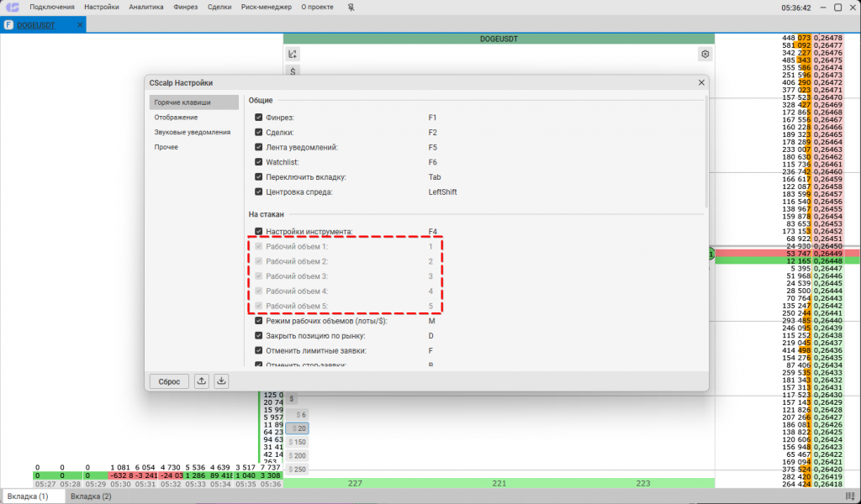The width and height of the screenshot is (861, 504).
Task: Open the Риск-менеджер menu
Action: (266, 8)
